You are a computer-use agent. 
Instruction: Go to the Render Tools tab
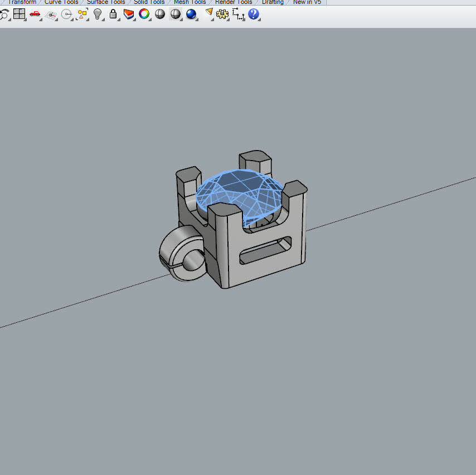[234, 2]
